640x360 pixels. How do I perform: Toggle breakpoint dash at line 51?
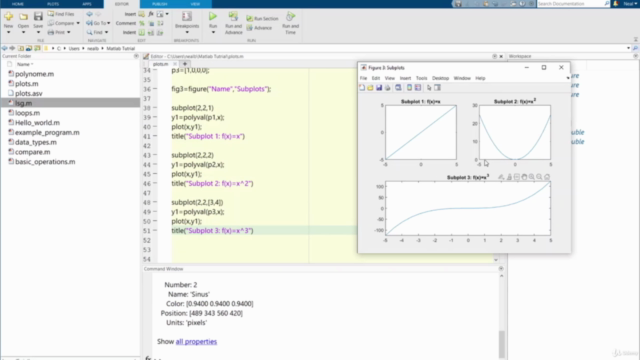[x=155, y=231]
